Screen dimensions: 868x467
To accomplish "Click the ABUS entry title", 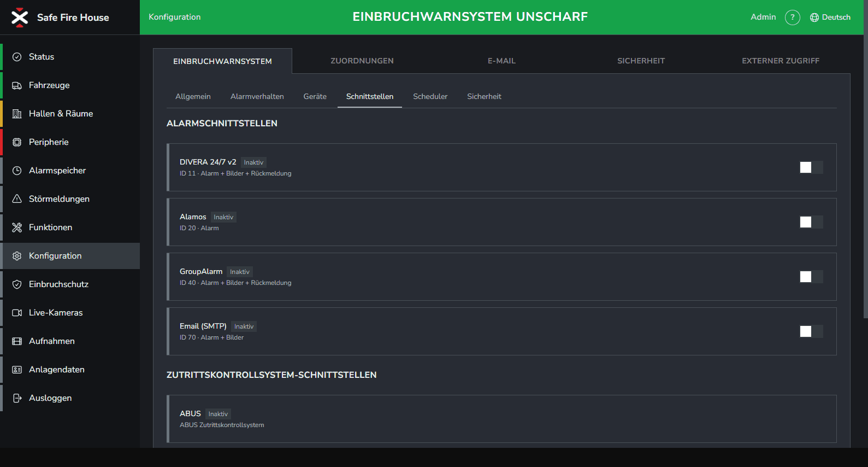I will [190, 413].
